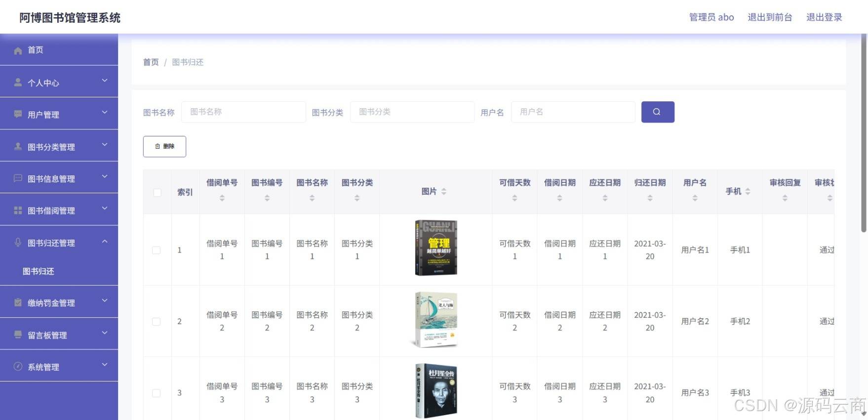Tick the checkbox for row 3

click(157, 393)
